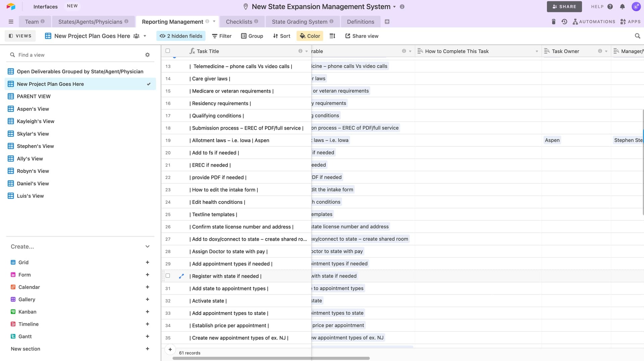
Task: Add a new Calendar view
Action: (147, 287)
